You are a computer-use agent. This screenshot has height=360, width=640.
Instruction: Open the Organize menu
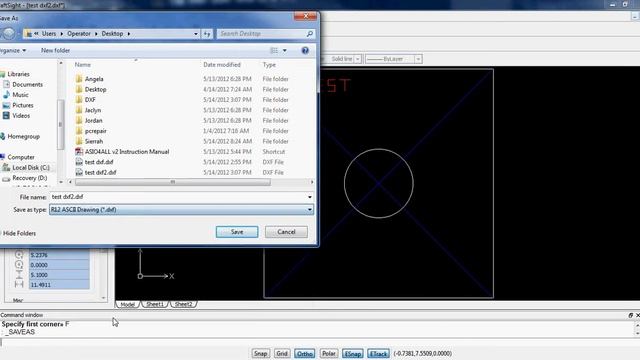[13, 50]
